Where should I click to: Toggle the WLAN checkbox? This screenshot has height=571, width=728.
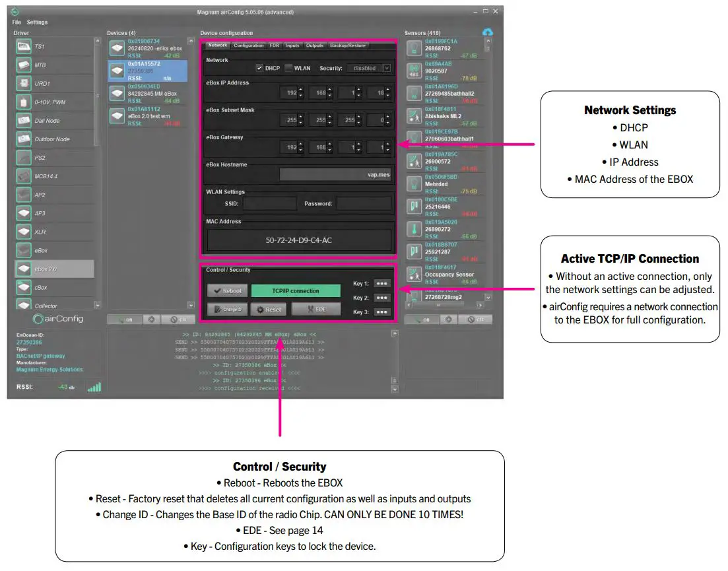288,68
